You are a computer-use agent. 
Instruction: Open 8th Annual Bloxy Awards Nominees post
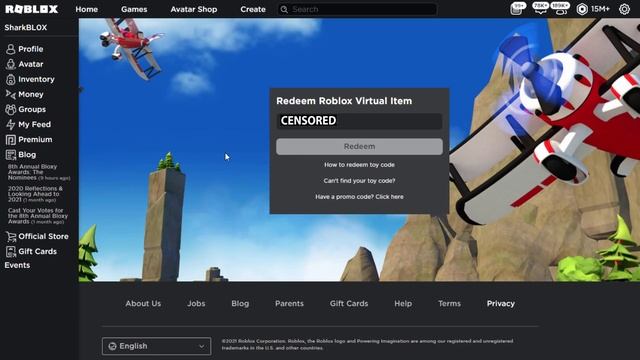38,172
